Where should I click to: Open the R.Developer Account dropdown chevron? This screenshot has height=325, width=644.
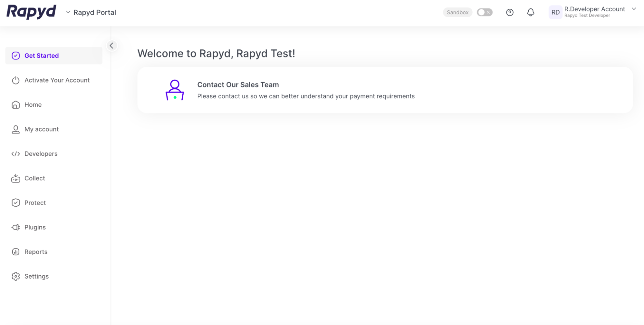click(634, 9)
